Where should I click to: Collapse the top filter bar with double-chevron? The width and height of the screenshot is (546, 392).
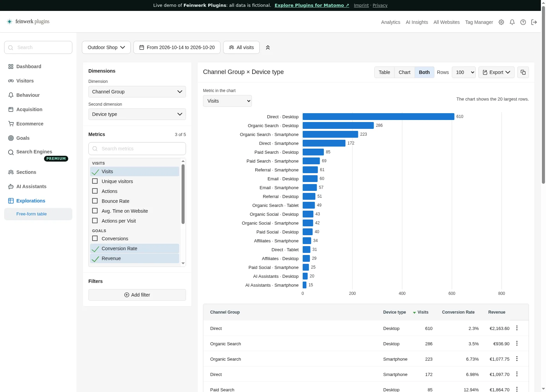coord(268,47)
